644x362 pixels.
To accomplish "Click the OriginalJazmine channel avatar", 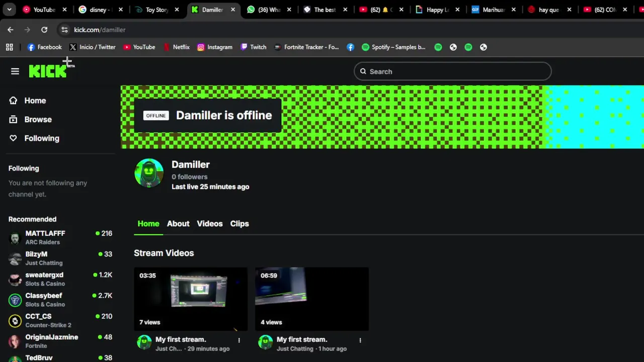I will (x=15, y=341).
